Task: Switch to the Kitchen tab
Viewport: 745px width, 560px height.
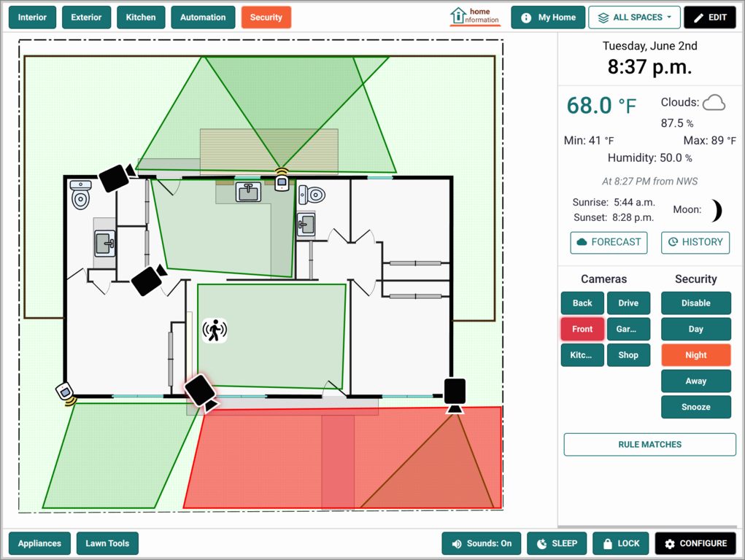Action: tap(141, 17)
